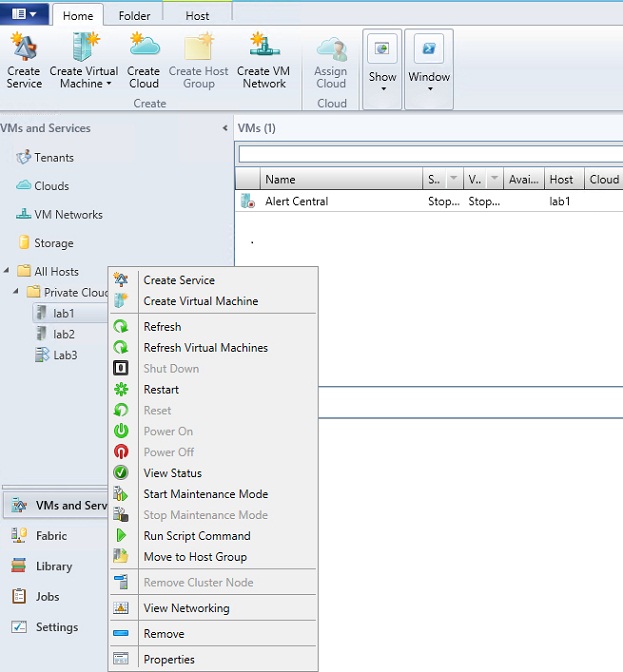This screenshot has width=623, height=672.
Task: Click the Stop Maintenance Mode icon
Action: [x=121, y=514]
